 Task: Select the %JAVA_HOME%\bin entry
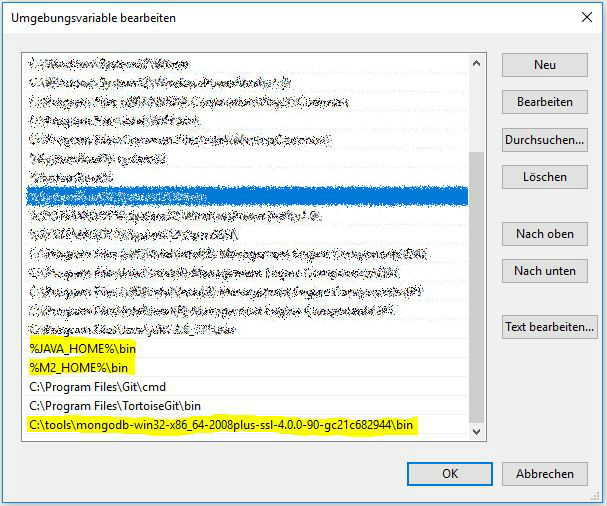point(83,349)
